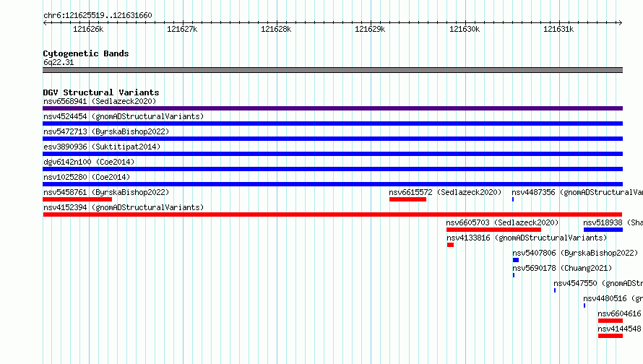643x364 pixels.
Task: Click the esv3890936 (Suktitipat2014) label
Action: pyautogui.click(x=102, y=147)
